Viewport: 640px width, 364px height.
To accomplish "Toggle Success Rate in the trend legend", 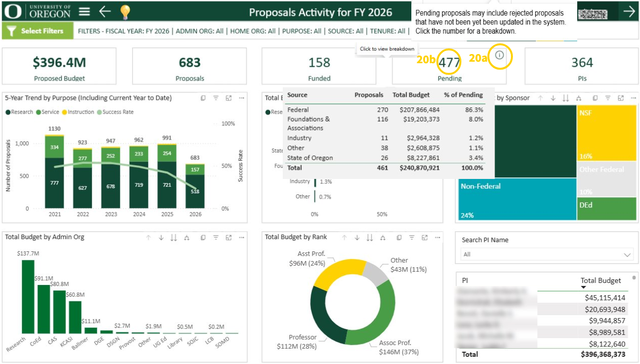I will 115,112.
